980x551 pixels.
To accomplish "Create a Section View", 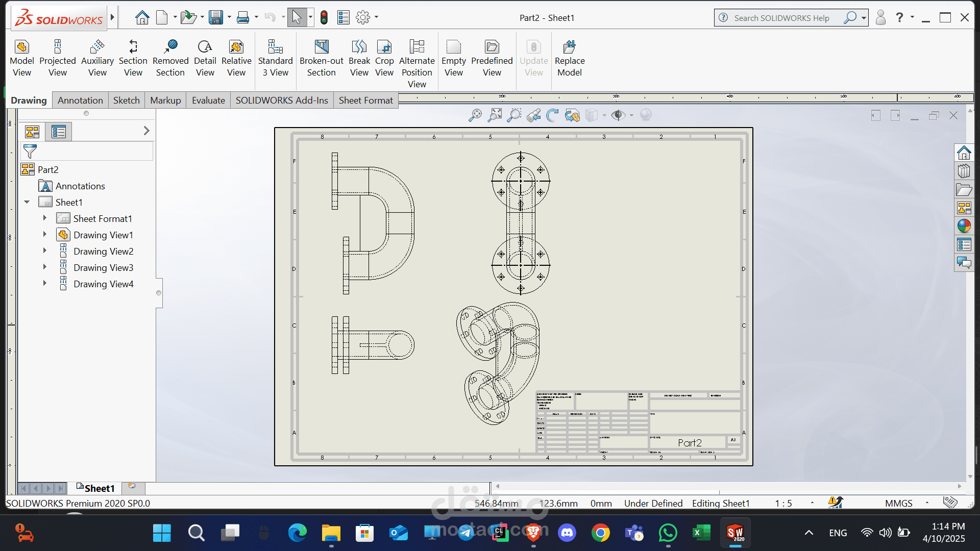I will pos(133,59).
